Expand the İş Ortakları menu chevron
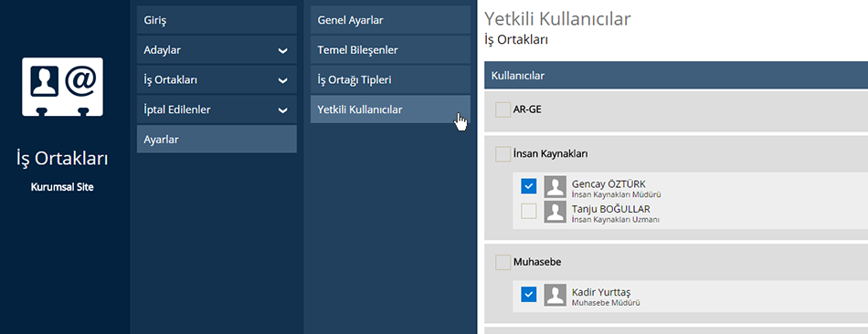This screenshot has width=868, height=334. 283,80
